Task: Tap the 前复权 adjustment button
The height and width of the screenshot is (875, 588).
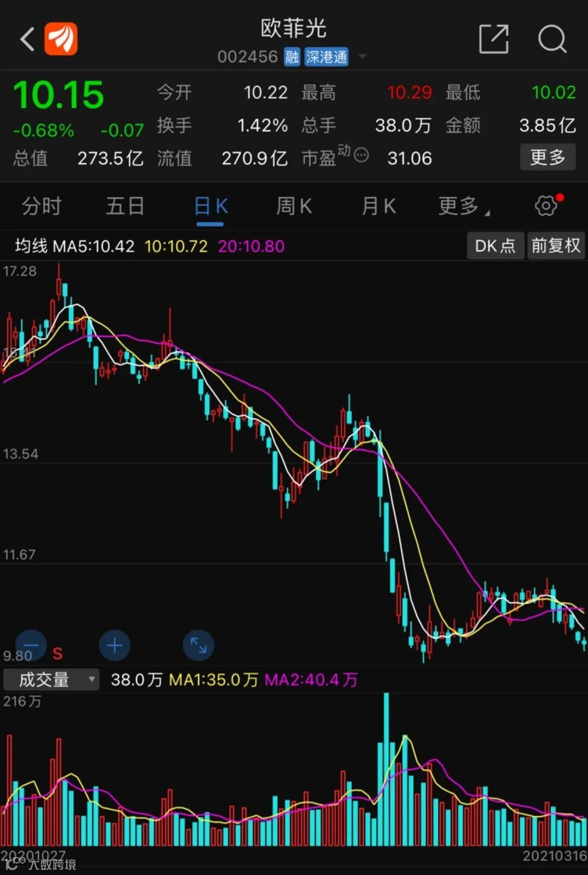Action: click(x=556, y=246)
